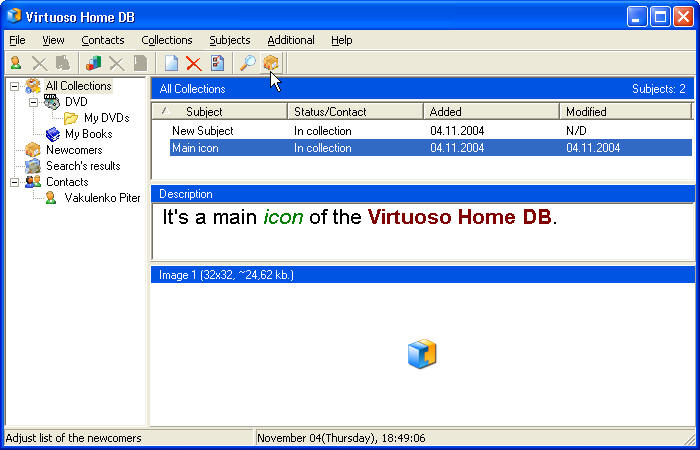Collapse the DVD tree node
The height and width of the screenshot is (450, 700).
(33, 102)
